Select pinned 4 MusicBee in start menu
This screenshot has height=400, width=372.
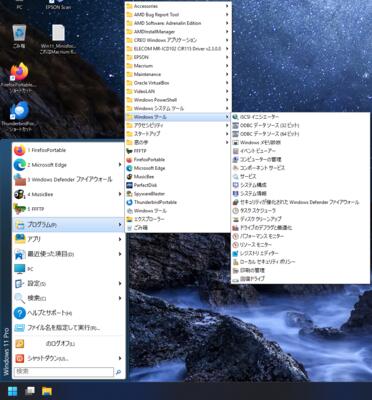click(x=68, y=194)
